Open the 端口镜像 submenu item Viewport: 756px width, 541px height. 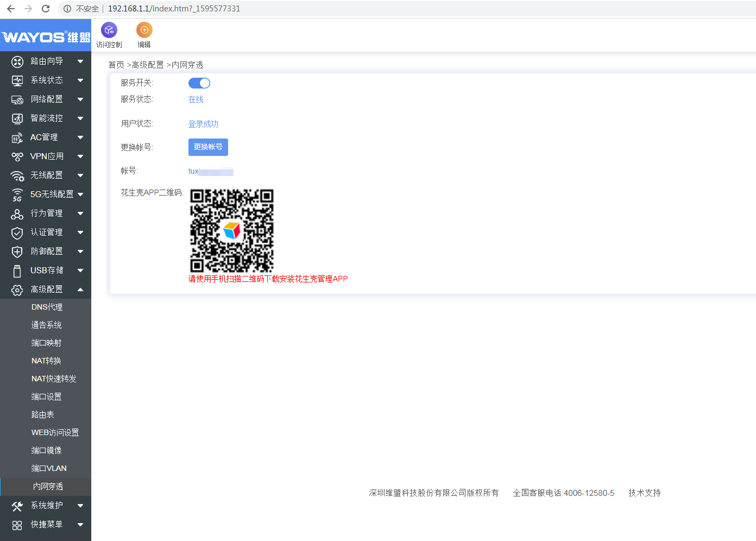[46, 450]
